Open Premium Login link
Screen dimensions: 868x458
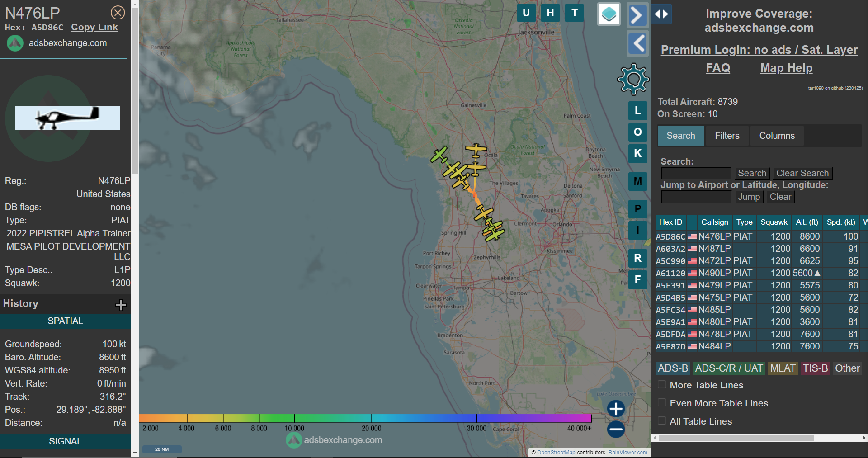coord(759,50)
